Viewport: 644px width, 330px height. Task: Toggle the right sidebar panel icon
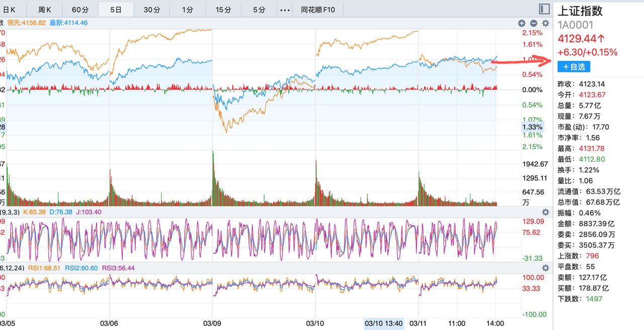click(544, 9)
